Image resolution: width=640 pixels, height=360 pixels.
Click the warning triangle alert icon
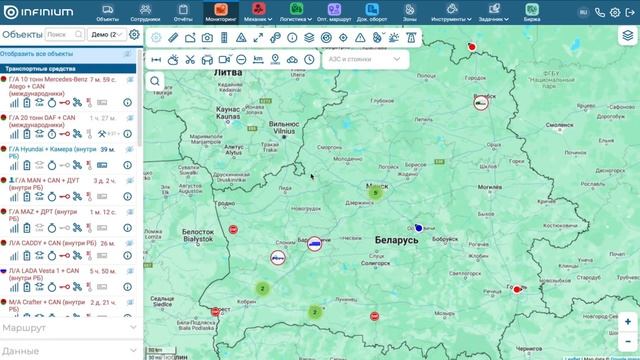click(x=360, y=38)
